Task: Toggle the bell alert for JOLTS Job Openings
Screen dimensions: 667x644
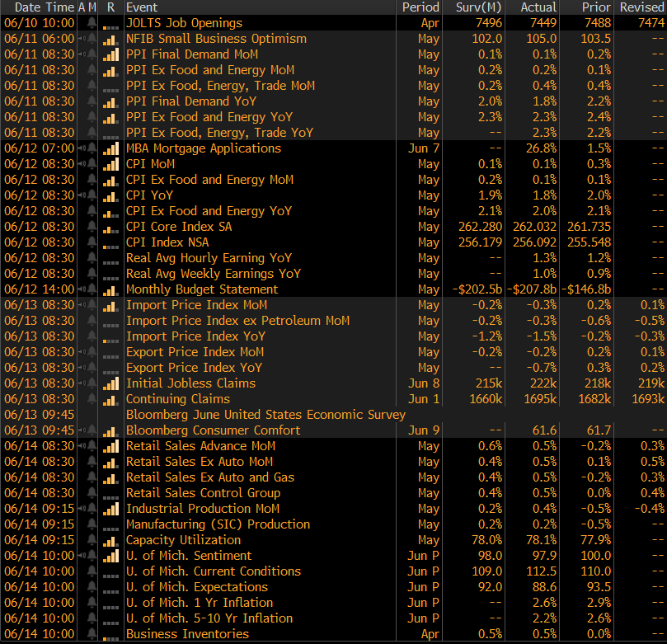Action: (x=92, y=23)
